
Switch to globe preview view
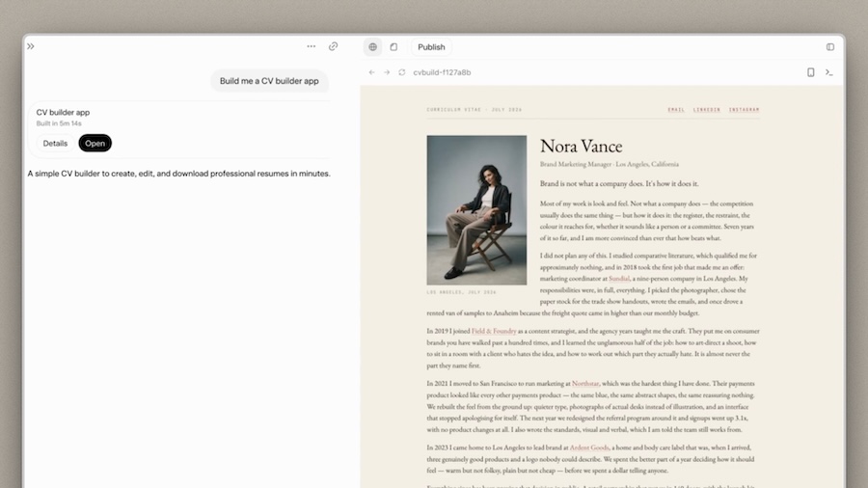(372, 47)
